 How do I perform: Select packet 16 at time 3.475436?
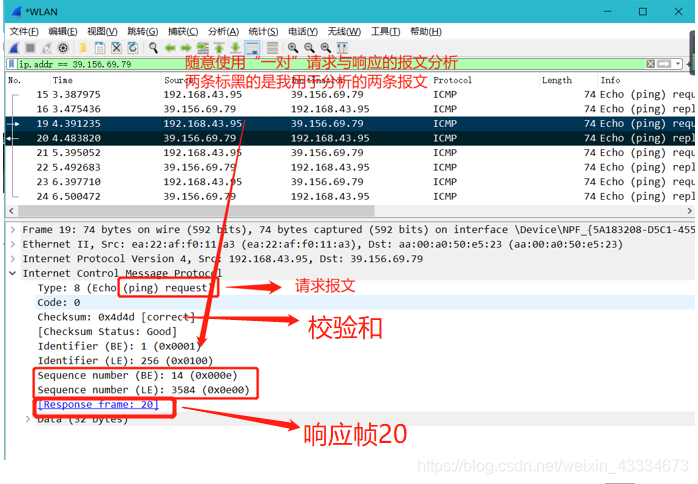point(349,109)
